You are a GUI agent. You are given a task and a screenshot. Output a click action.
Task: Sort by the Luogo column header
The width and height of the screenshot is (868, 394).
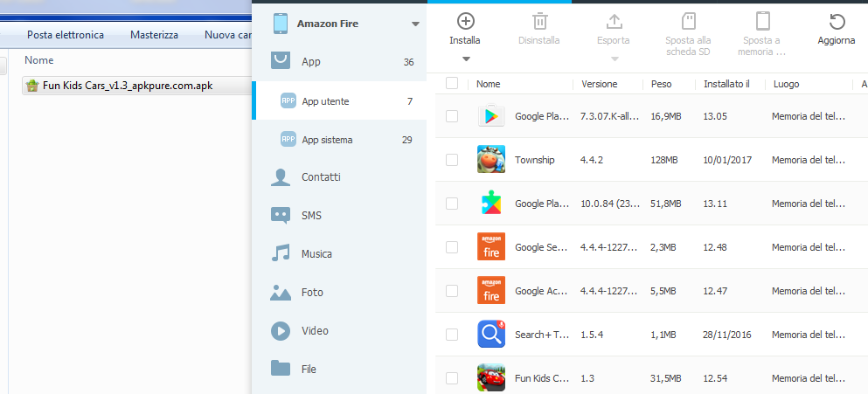pos(787,84)
